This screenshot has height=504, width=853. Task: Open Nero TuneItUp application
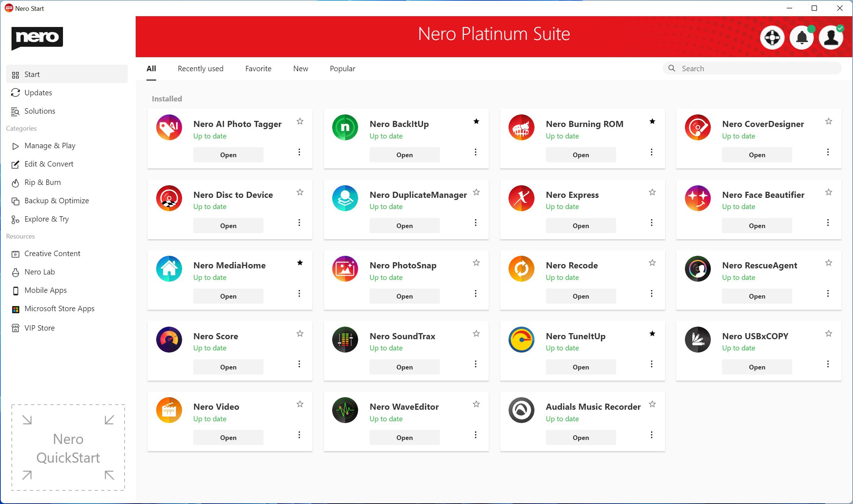[x=579, y=367]
